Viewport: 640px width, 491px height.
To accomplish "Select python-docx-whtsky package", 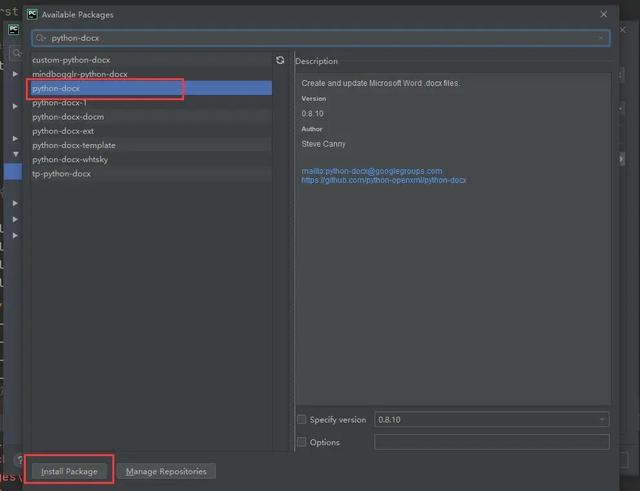I will point(151,160).
